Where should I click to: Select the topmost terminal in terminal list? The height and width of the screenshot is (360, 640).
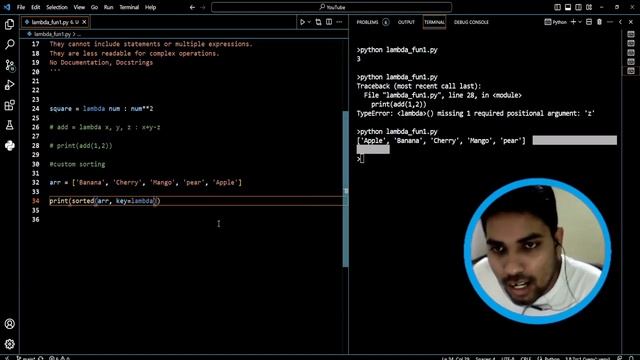click(631, 34)
